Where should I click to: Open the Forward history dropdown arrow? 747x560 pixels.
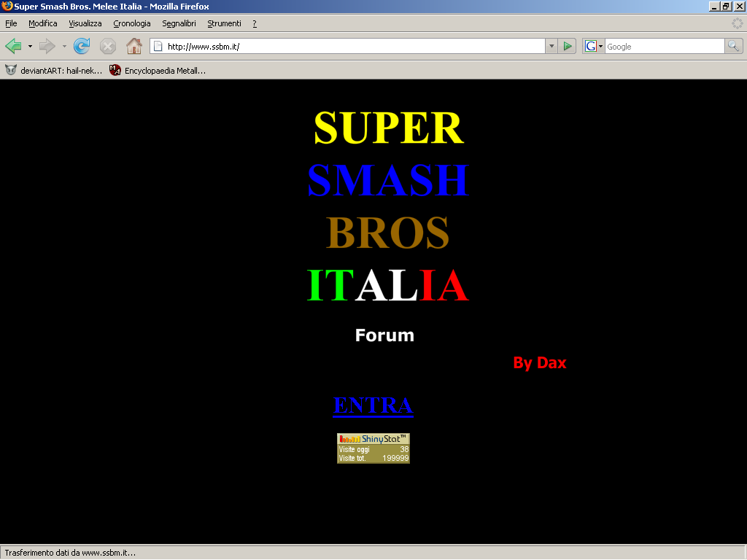(x=64, y=46)
